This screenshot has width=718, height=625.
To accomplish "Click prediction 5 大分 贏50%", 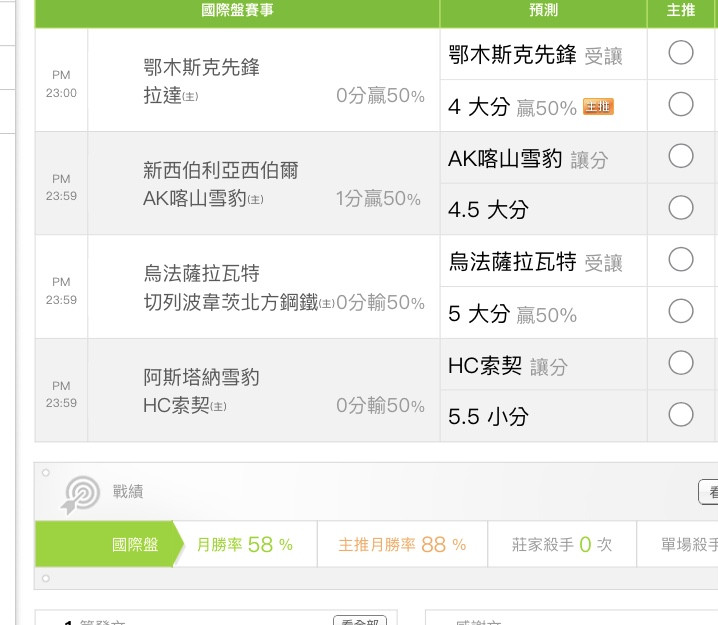I will [512, 314].
